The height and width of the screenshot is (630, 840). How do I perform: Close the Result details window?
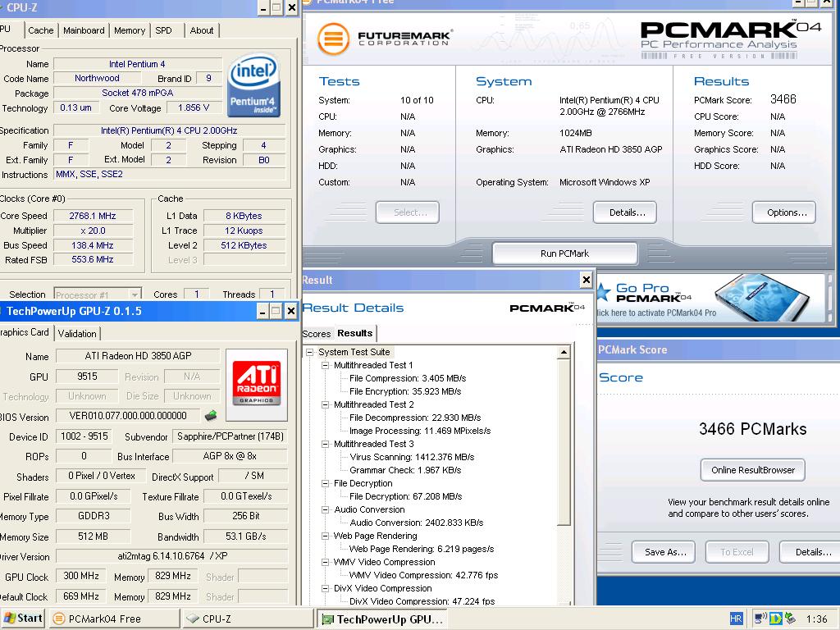586,280
